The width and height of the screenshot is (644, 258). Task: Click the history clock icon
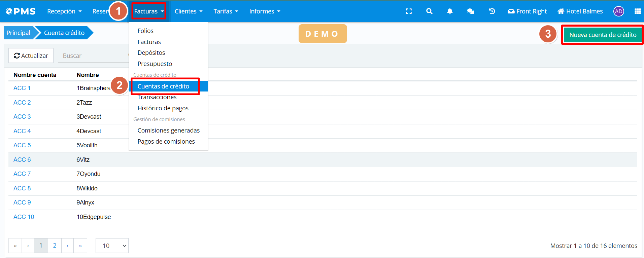[492, 11]
